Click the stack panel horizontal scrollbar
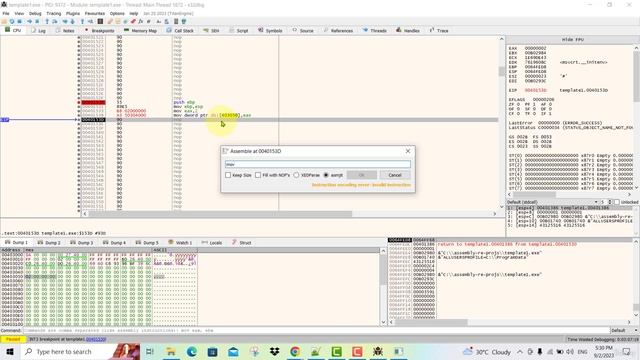The image size is (640, 360). (510, 322)
